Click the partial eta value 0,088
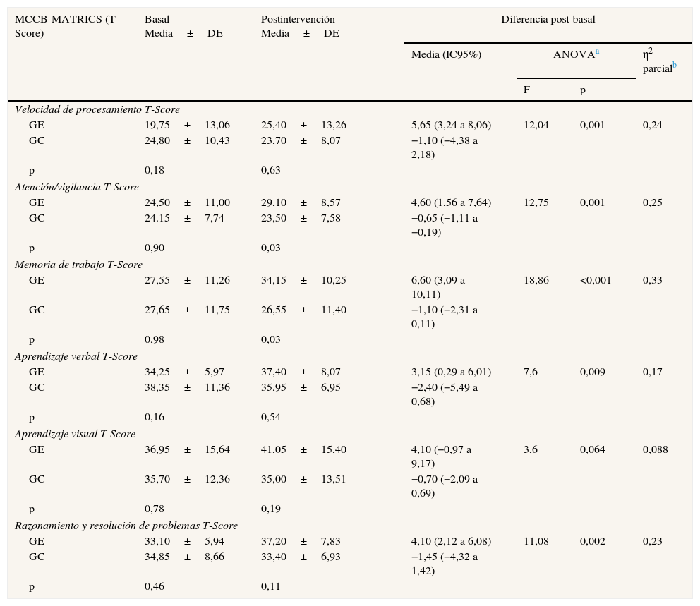700x606 pixels. [x=655, y=449]
